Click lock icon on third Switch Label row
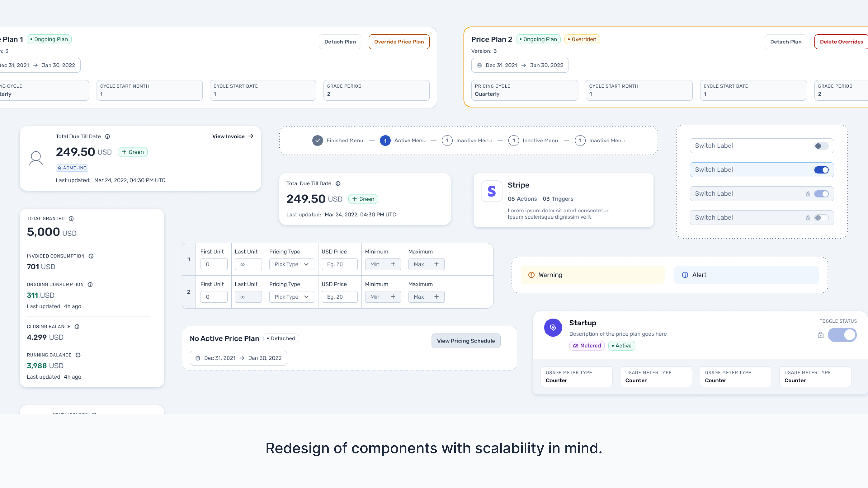 point(808,194)
